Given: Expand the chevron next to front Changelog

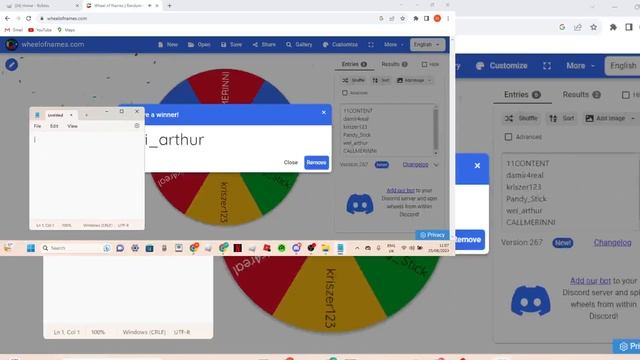Looking at the screenshot, I should [436, 165].
